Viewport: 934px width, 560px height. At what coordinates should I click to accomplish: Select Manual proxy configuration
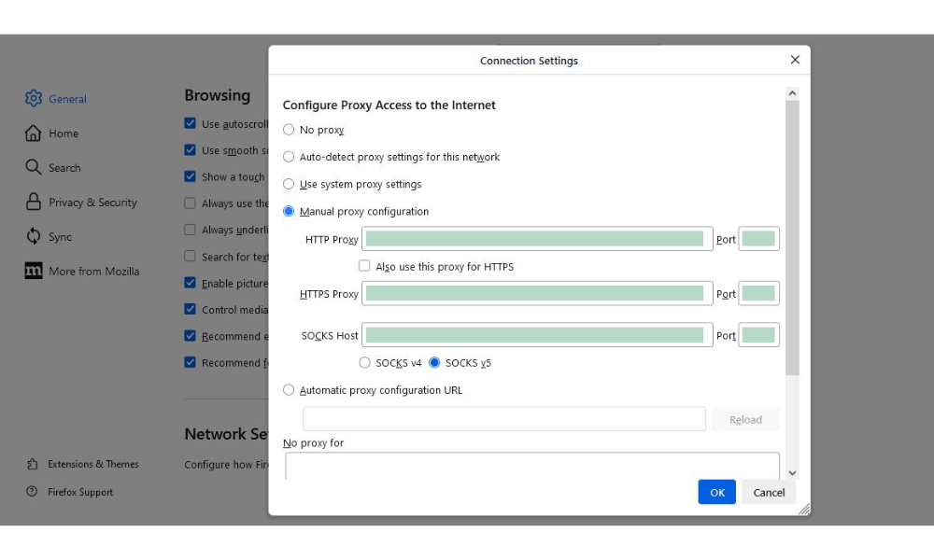289,211
